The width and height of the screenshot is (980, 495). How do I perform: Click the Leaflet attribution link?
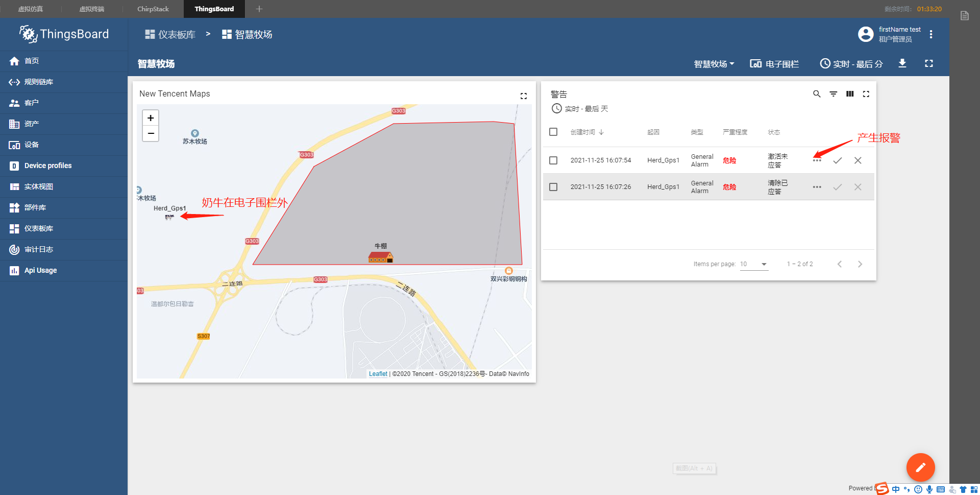(378, 373)
